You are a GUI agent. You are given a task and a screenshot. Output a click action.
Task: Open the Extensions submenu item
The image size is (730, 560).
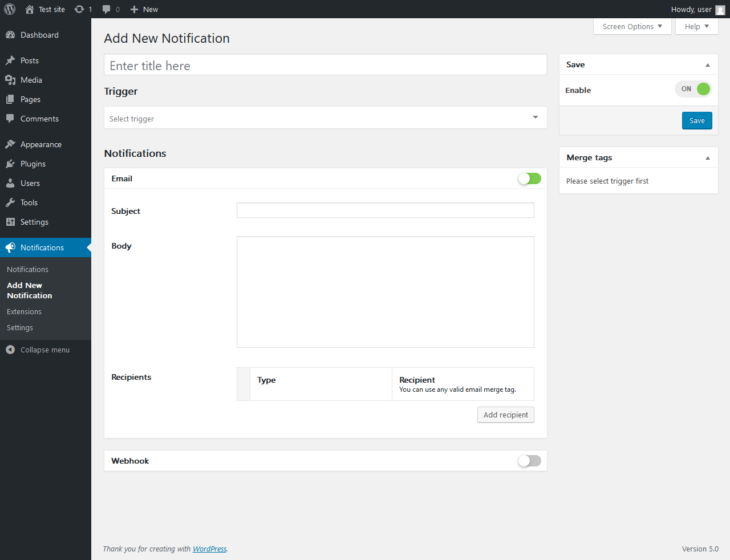tap(24, 311)
